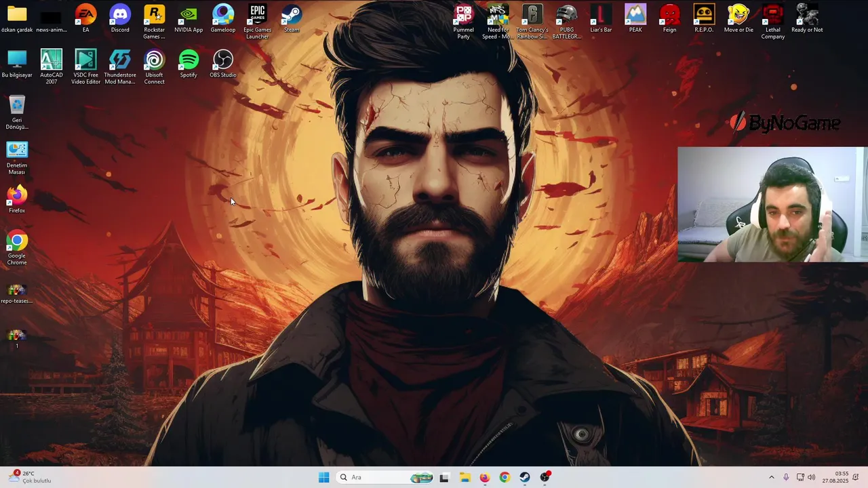Open the news-anim desktop file

coord(52,19)
